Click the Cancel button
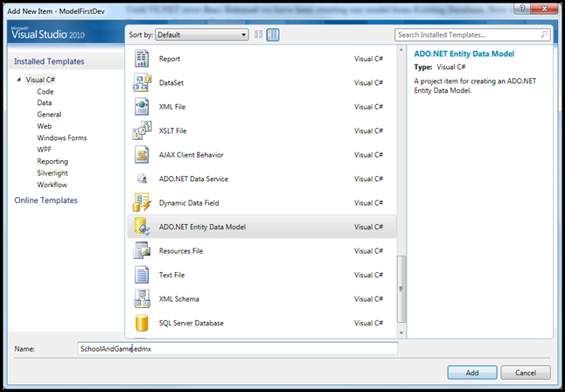This screenshot has height=392, width=565. point(526,373)
